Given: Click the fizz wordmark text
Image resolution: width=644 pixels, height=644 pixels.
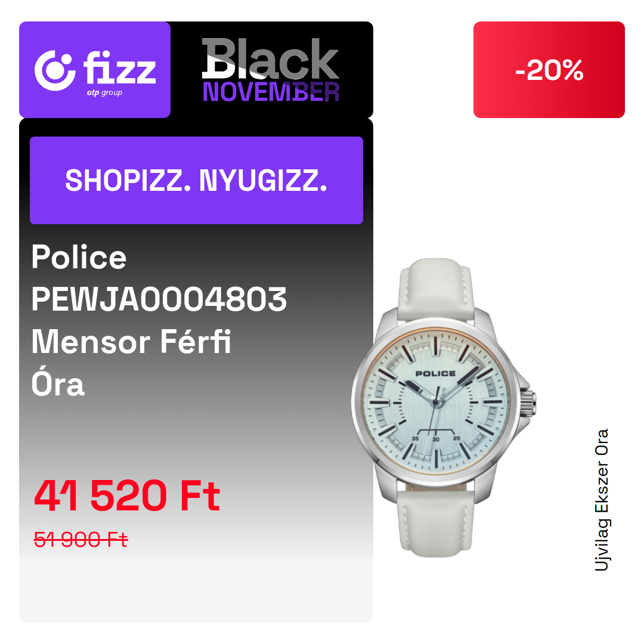Looking at the screenshot, I should 119,67.
